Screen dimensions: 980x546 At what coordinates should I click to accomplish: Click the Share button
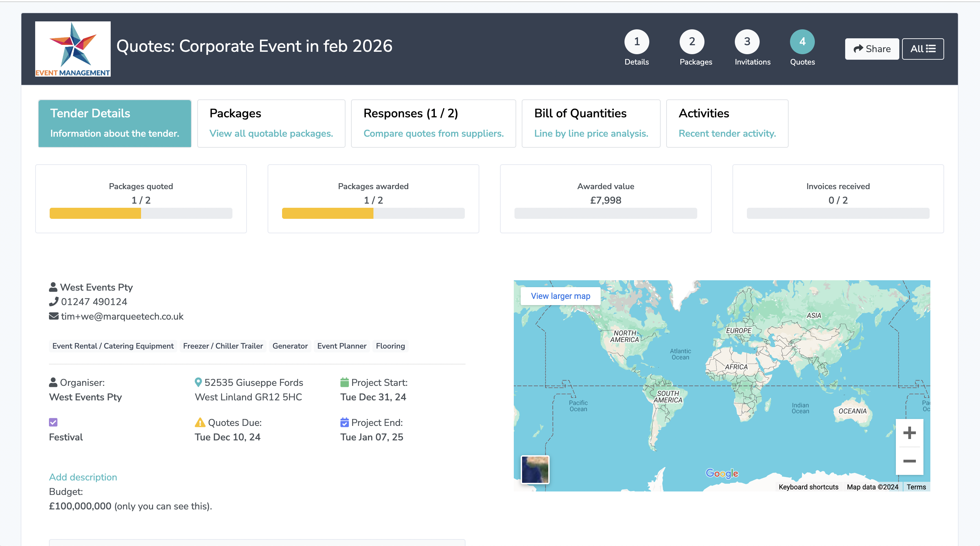872,49
